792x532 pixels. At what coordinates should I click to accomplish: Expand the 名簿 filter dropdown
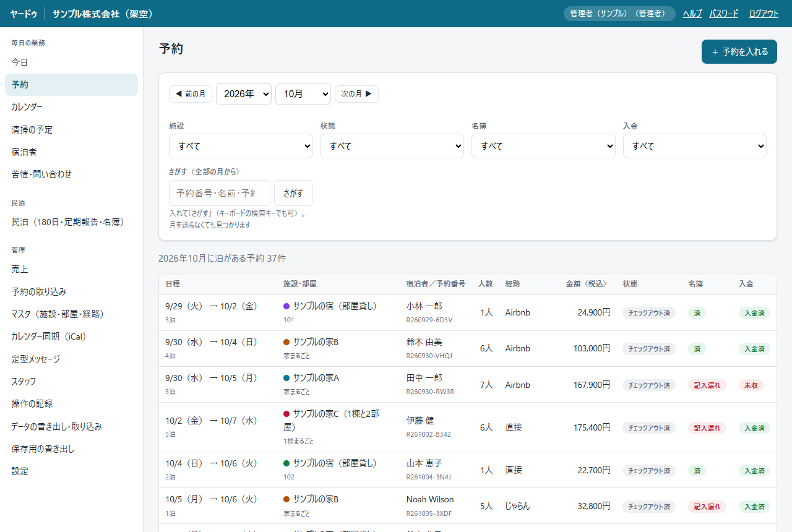click(x=543, y=146)
